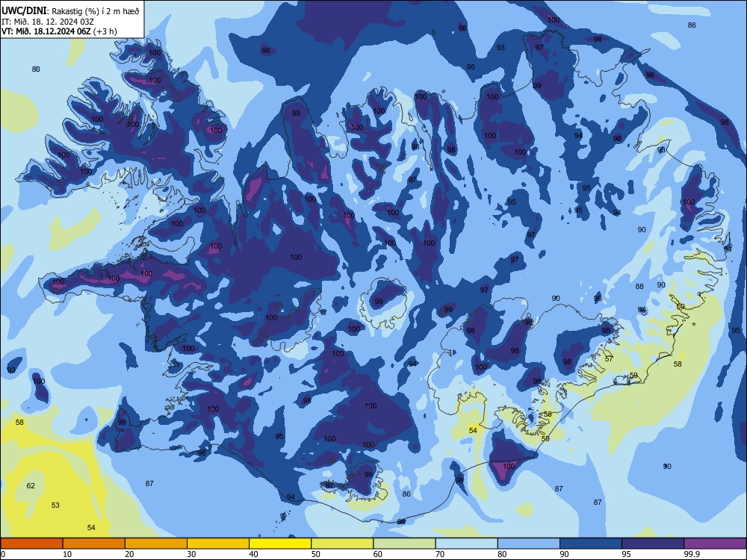Select the bright yellow 40–50 legend swatch

280,544
